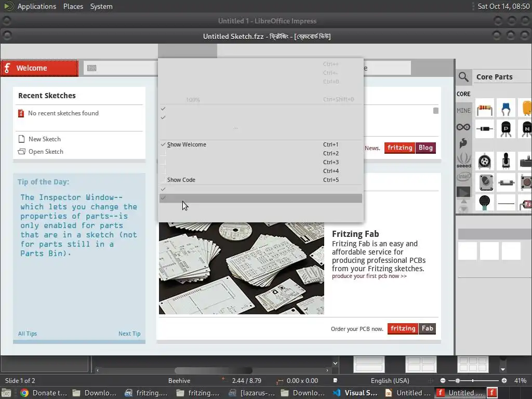Choose Show Code from the menu
532x399 pixels.
point(261,180)
